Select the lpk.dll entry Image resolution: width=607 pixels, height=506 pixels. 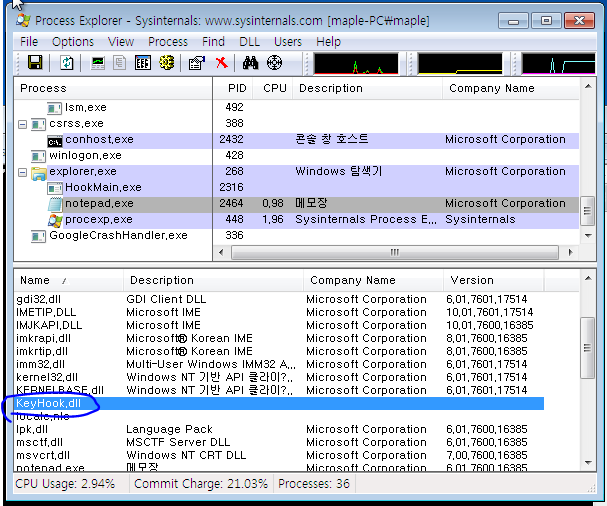[x=279, y=429]
